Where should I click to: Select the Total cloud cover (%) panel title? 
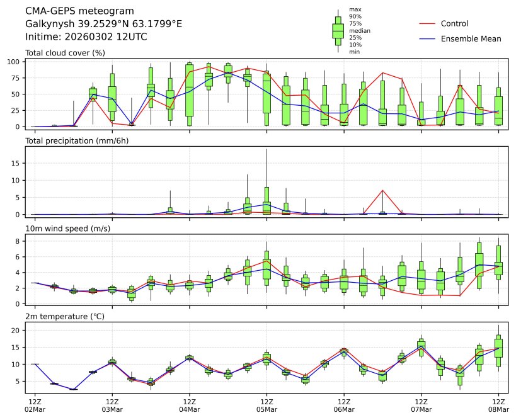pyautogui.click(x=65, y=53)
